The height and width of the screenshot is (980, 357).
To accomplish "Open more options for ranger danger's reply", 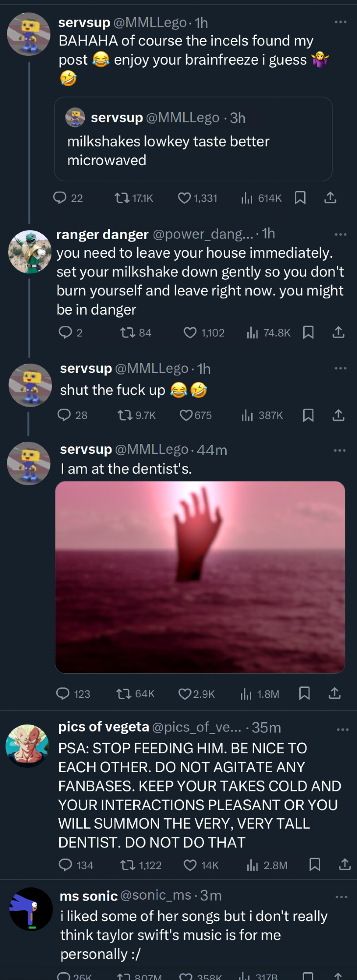I will (x=340, y=235).
